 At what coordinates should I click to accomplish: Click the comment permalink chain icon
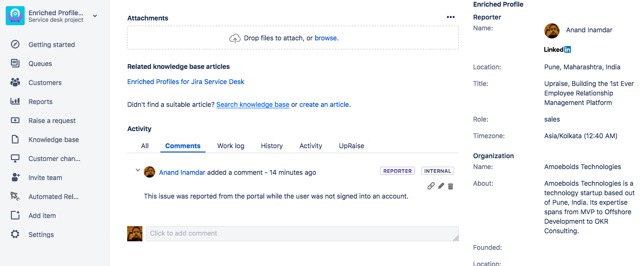click(431, 186)
